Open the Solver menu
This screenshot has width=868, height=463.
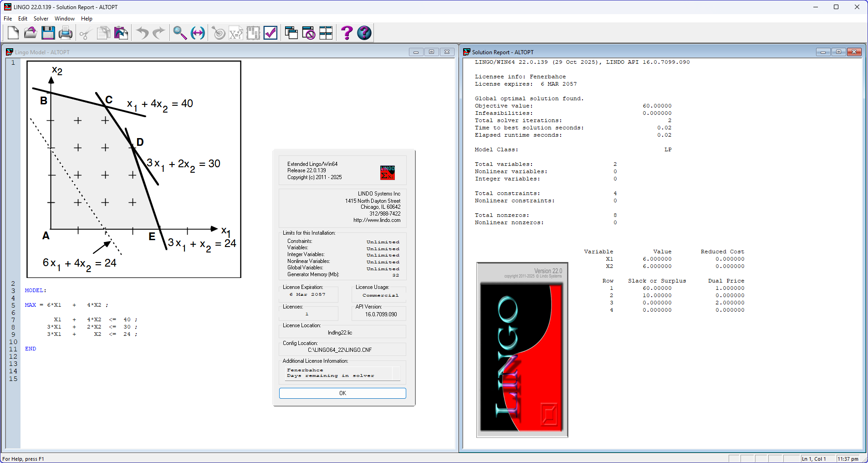tap(41, 19)
